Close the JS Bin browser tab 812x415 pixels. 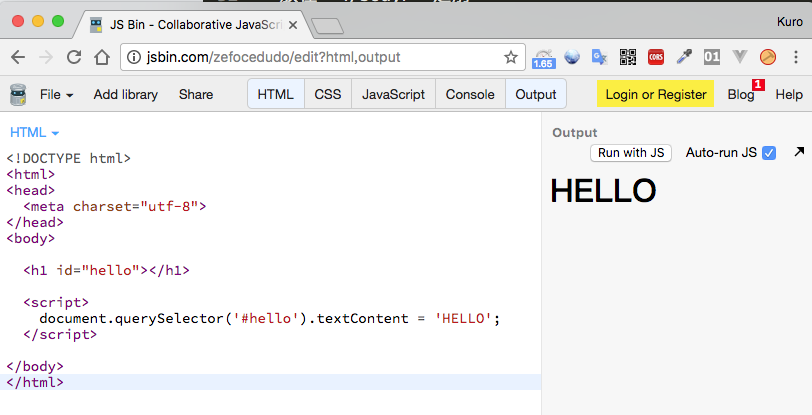293,25
